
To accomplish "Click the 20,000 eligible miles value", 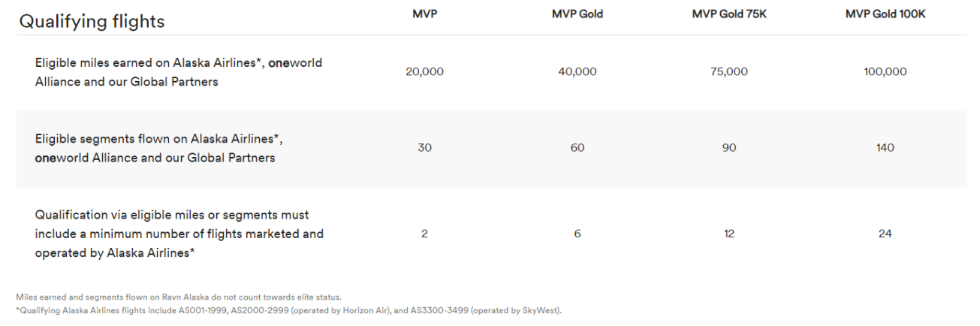I will tap(424, 72).
